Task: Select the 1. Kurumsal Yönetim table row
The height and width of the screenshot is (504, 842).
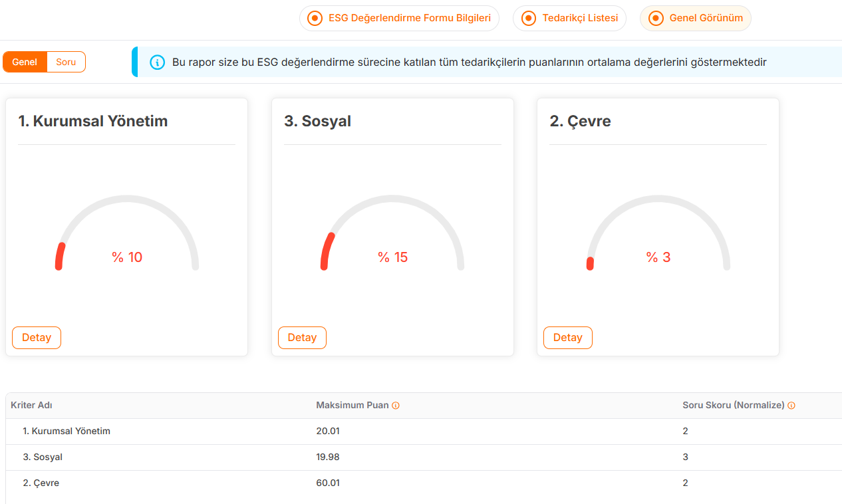Action: coord(67,432)
